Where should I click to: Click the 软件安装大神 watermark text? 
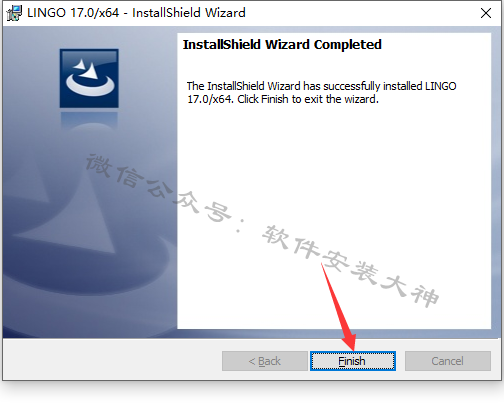tap(350, 265)
